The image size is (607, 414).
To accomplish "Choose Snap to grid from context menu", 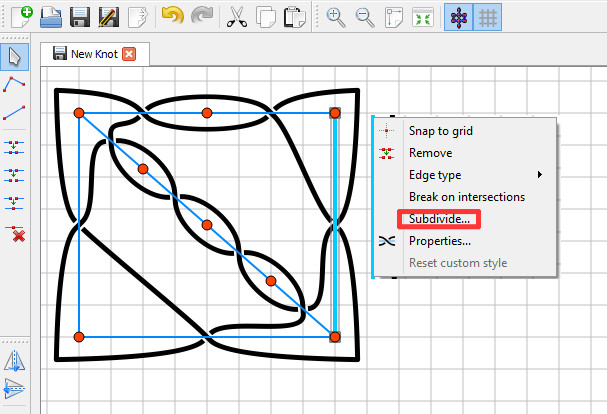I will click(x=465, y=131).
